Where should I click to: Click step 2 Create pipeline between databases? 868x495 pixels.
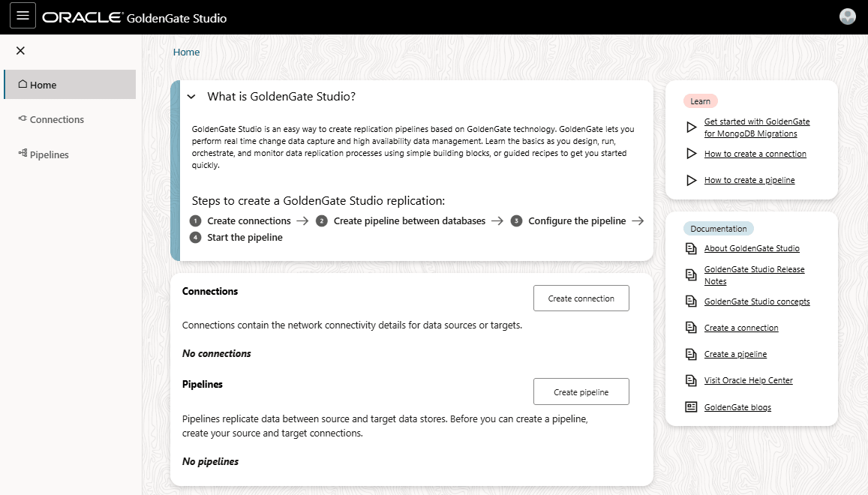[x=409, y=221]
